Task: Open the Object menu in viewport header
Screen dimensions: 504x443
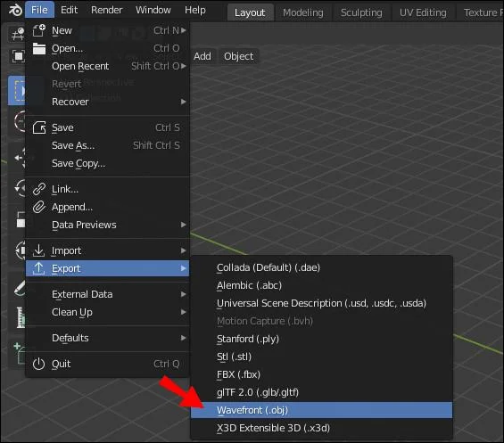Action: 239,56
